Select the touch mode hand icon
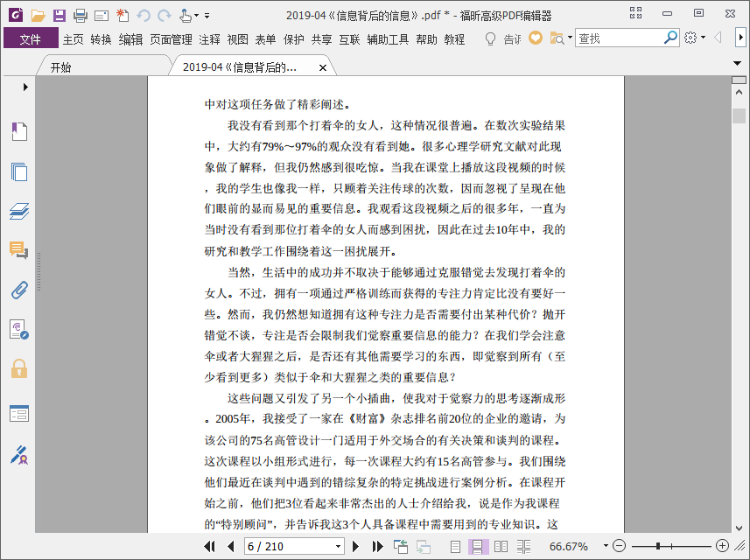Viewport: 750px width, 560px height. pyautogui.click(x=186, y=16)
